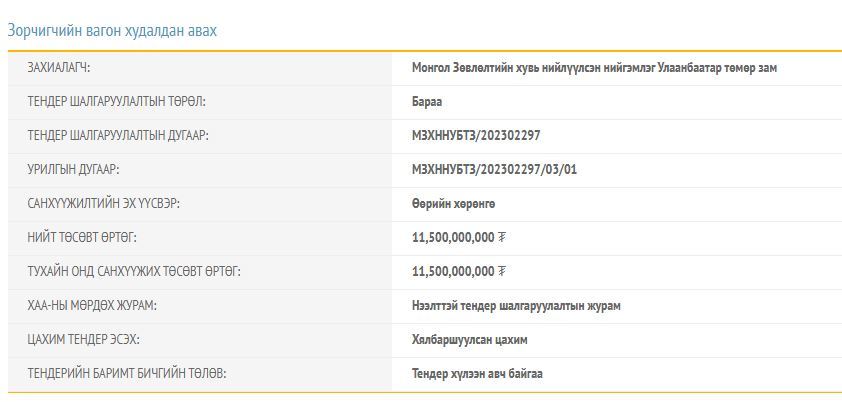Viewport: 842px width, 402px height.
Task: Select invitation number ending in /03/01
Action: pyautogui.click(x=494, y=170)
